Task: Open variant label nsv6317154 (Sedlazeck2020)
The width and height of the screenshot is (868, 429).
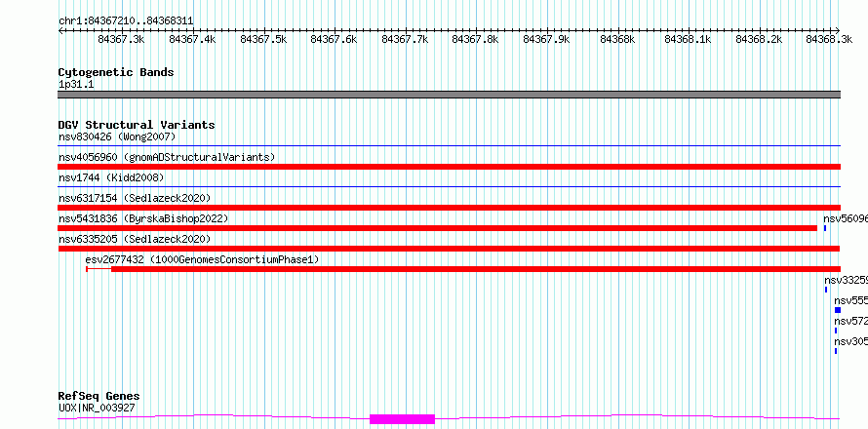Action: pyautogui.click(x=135, y=198)
